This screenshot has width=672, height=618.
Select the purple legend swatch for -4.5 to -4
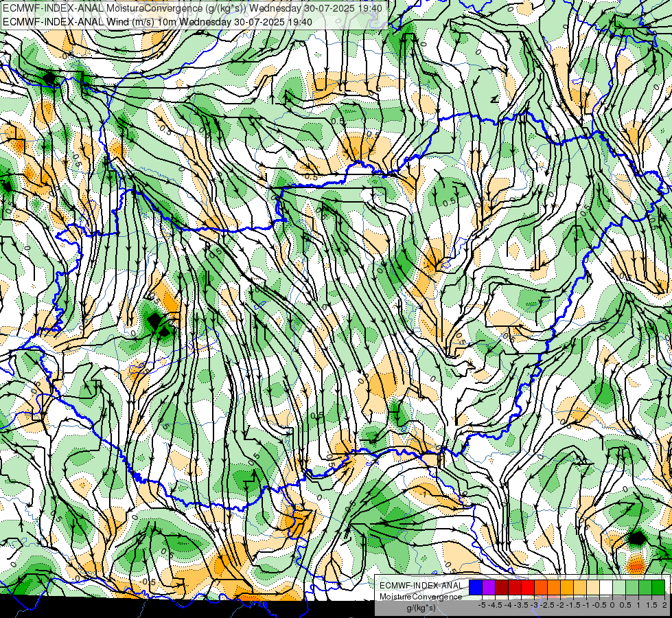(489, 588)
